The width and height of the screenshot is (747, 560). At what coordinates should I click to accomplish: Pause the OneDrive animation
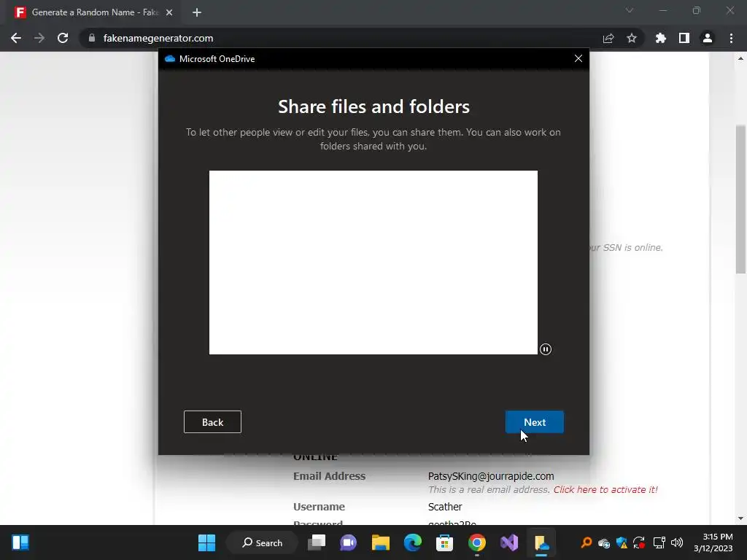546,349
